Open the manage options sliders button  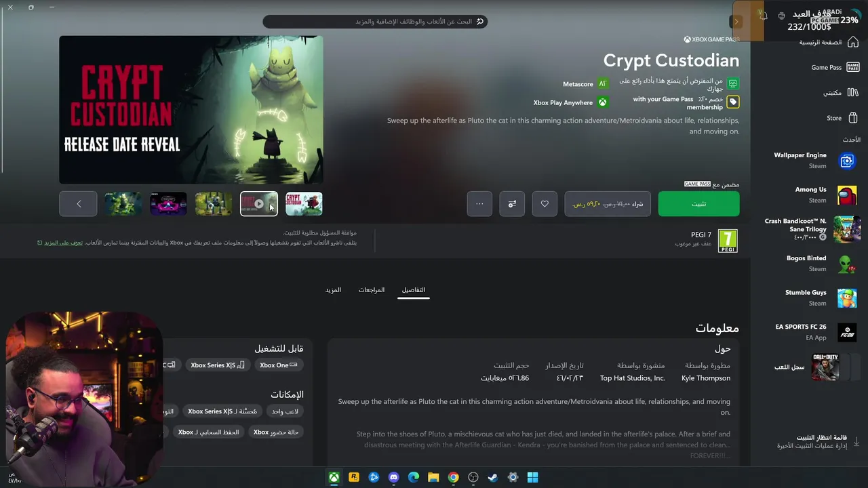[x=512, y=204]
